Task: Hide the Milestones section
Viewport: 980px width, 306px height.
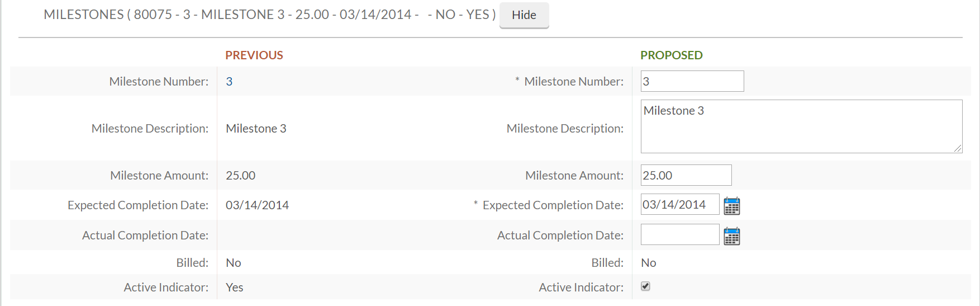Action: tap(524, 15)
